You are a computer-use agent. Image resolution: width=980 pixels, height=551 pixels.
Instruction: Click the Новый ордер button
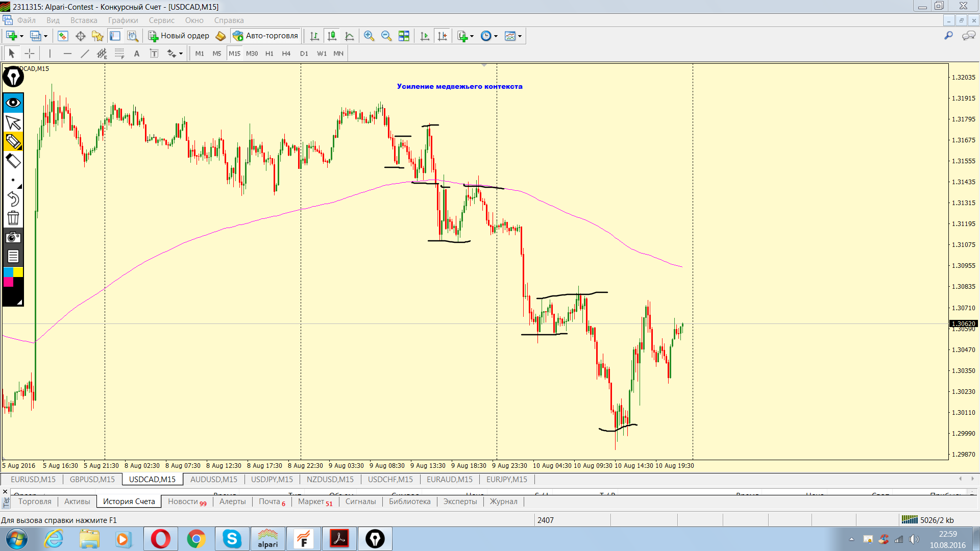tap(179, 36)
